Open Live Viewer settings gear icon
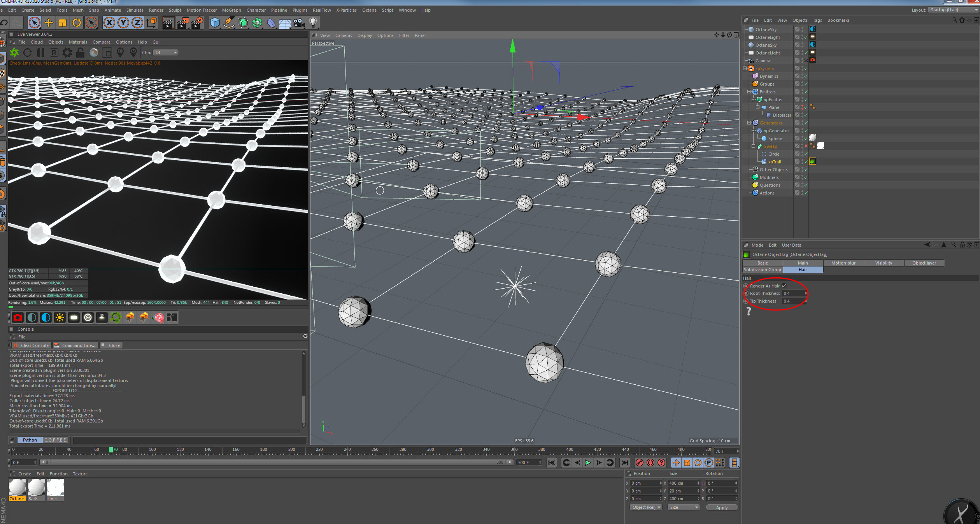This screenshot has width=980, height=524. coord(67,53)
